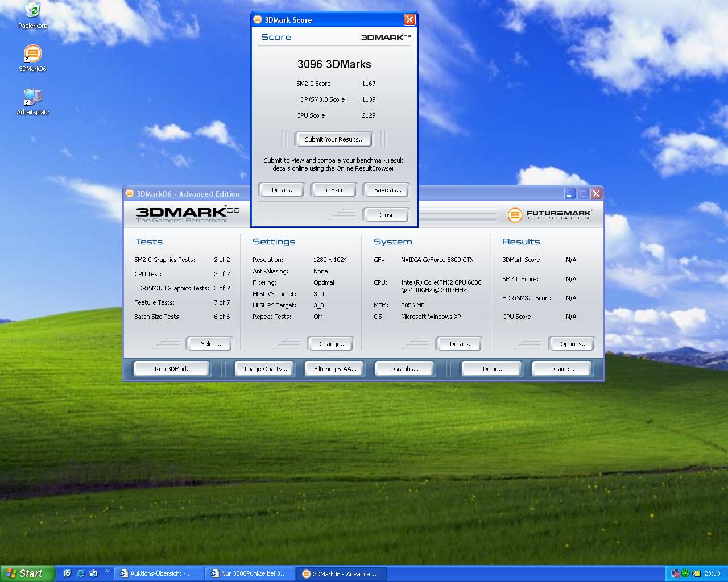The height and width of the screenshot is (582, 728).
Task: Switch to Nur 3500Punkte bei 3... taskbar window
Action: coord(250,574)
